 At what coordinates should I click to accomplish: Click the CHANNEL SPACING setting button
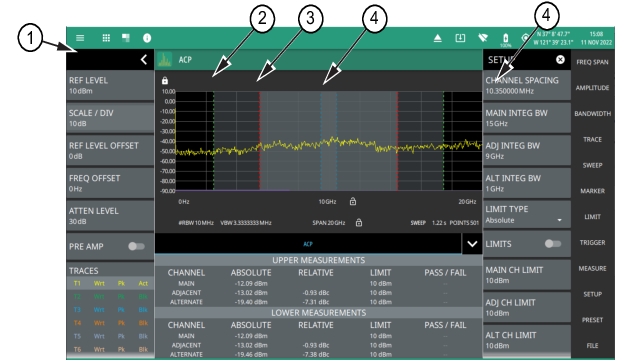(526, 85)
